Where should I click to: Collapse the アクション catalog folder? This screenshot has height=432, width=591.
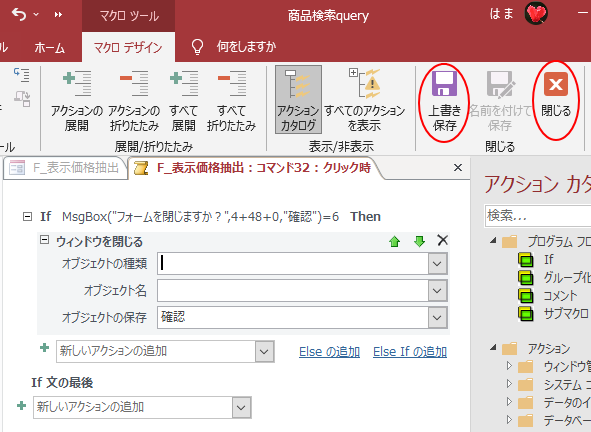[x=493, y=347]
